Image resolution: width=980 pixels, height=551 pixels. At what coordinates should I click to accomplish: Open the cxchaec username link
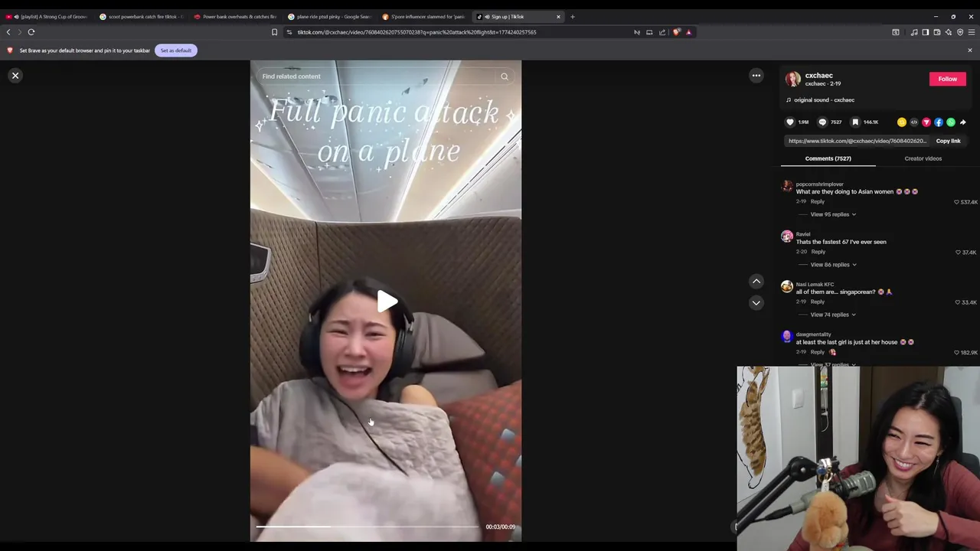819,76
